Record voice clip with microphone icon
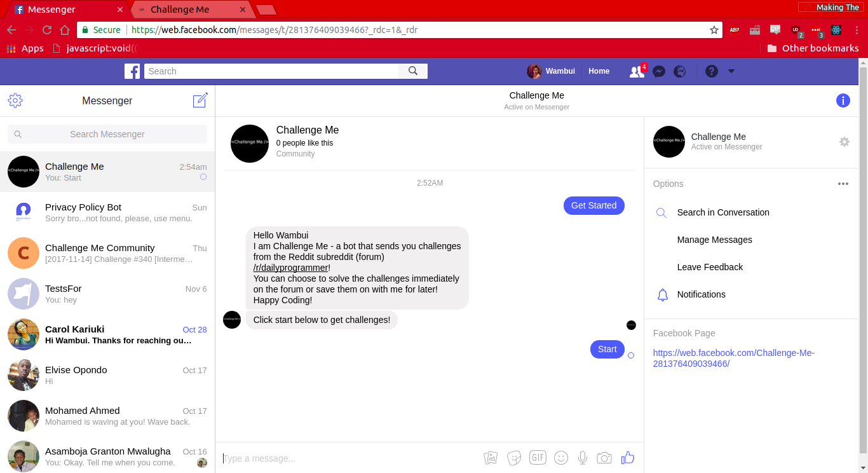Screen dimensions: 868x473 [582, 458]
